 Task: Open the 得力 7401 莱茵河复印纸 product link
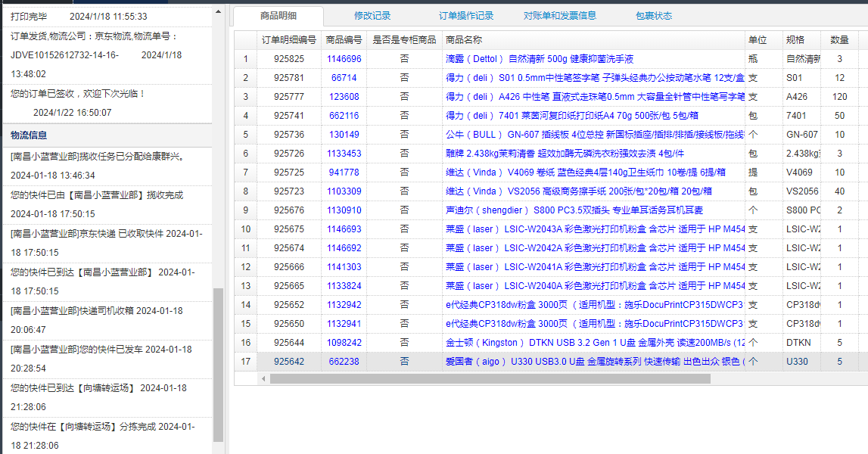(572, 116)
